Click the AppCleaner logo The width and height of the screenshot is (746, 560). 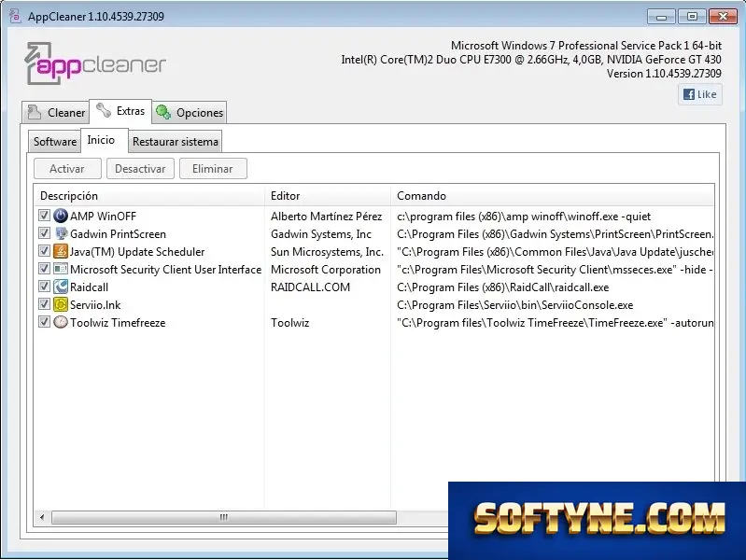pyautogui.click(x=95, y=63)
